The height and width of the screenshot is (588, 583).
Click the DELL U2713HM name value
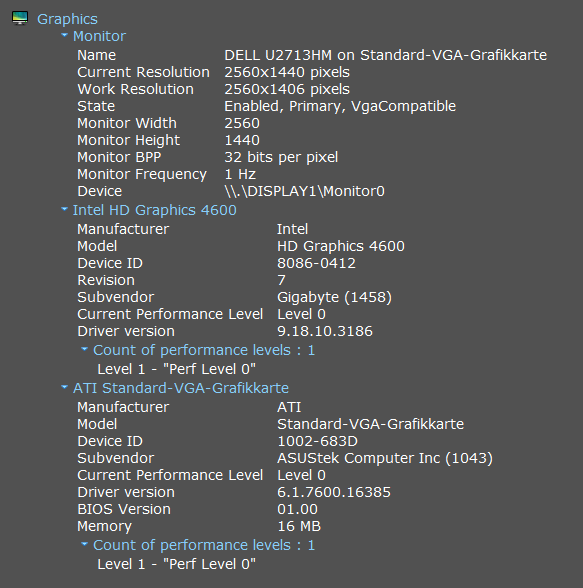coord(385,55)
